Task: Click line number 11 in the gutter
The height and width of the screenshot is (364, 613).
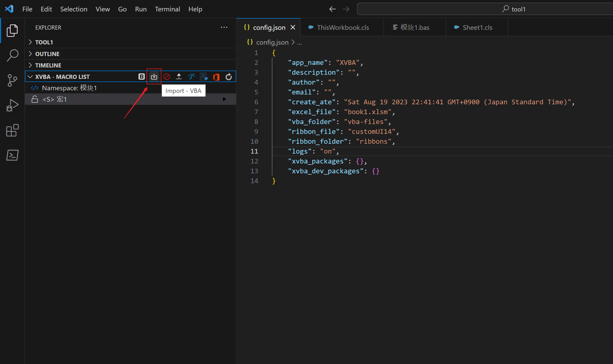Action: coord(254,151)
